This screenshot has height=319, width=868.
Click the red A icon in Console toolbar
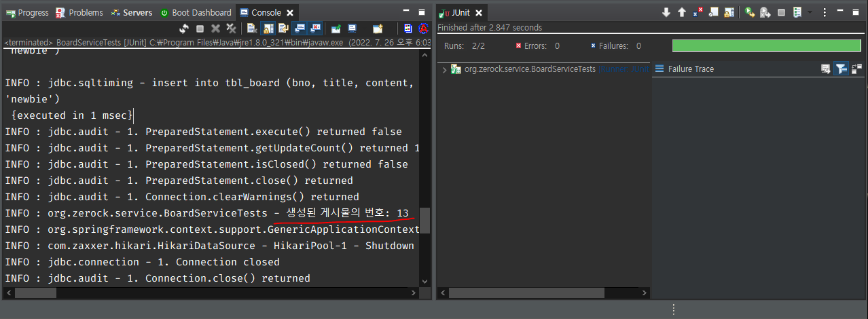click(424, 29)
